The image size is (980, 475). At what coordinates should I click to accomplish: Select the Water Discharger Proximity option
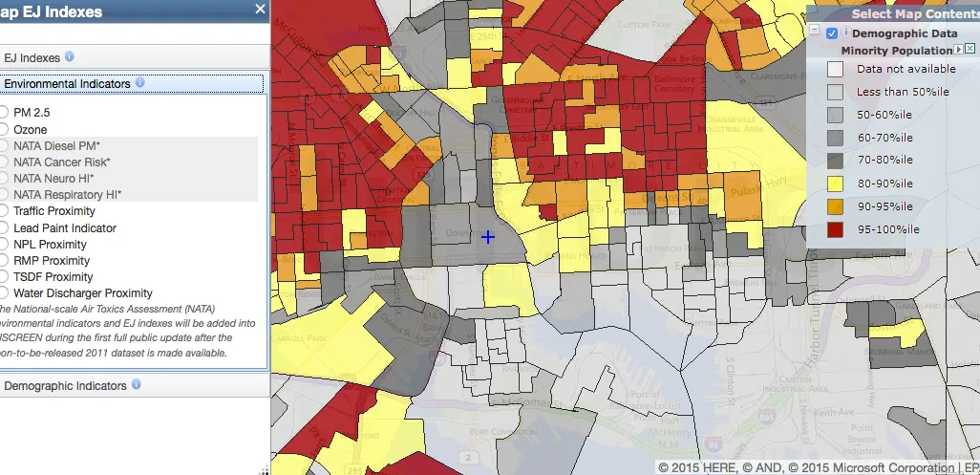[4, 293]
